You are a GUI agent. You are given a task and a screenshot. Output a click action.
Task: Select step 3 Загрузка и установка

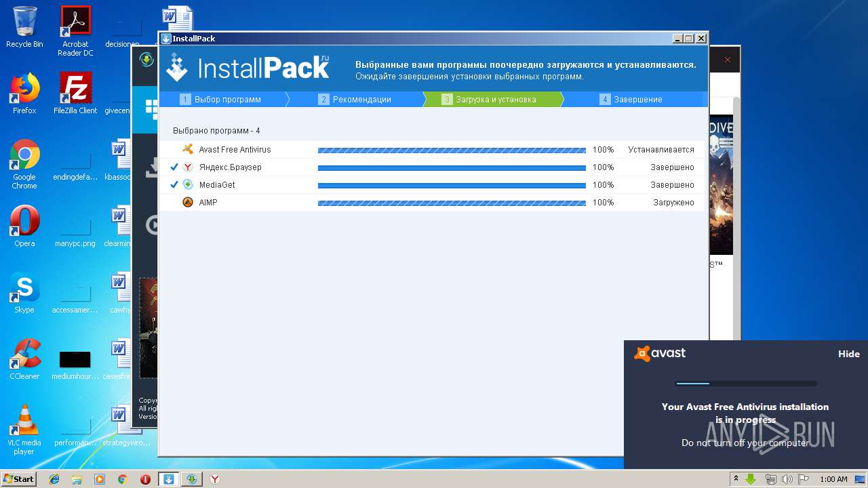489,100
